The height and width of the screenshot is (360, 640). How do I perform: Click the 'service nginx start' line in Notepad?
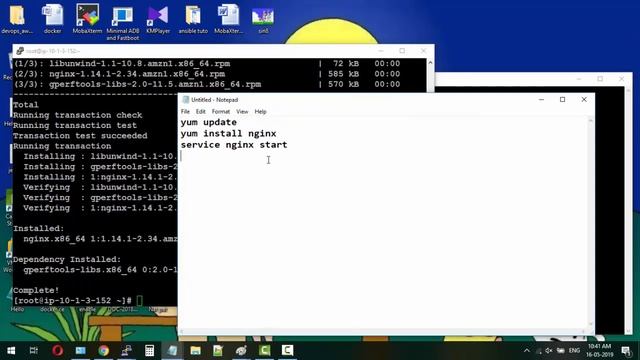pos(234,145)
